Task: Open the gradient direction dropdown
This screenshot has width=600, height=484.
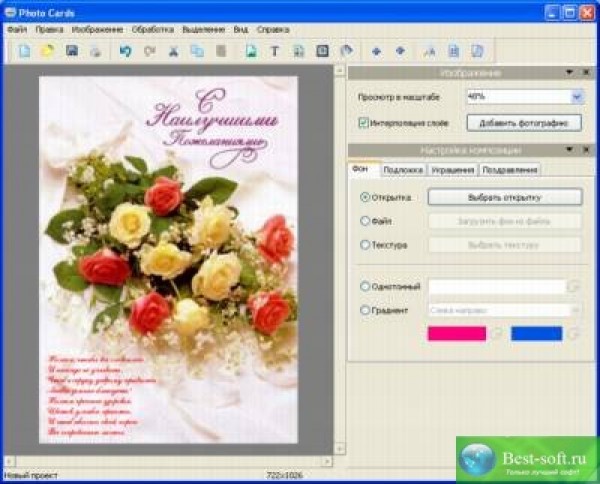Action: (x=575, y=310)
